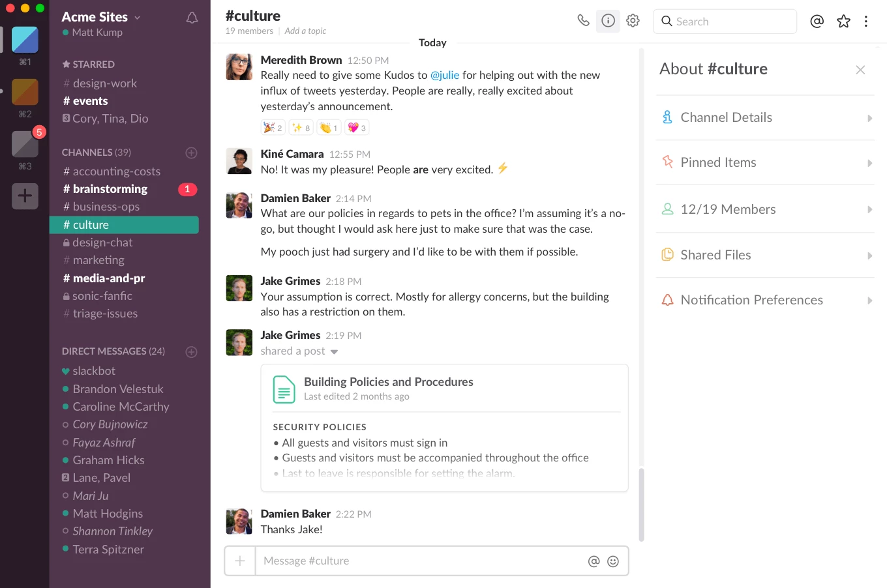Toggle the sparkles reaction with 8 votes
The height and width of the screenshot is (588, 887).
301,128
